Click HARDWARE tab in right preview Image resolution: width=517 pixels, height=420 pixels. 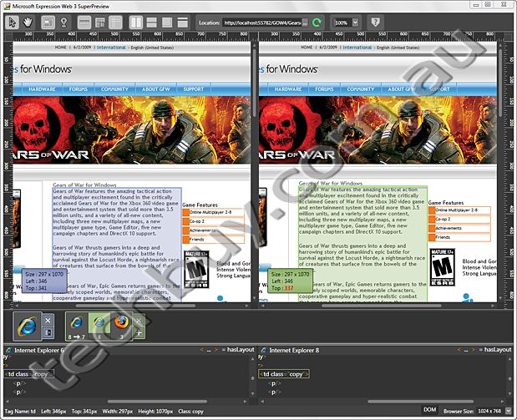[x=288, y=89]
